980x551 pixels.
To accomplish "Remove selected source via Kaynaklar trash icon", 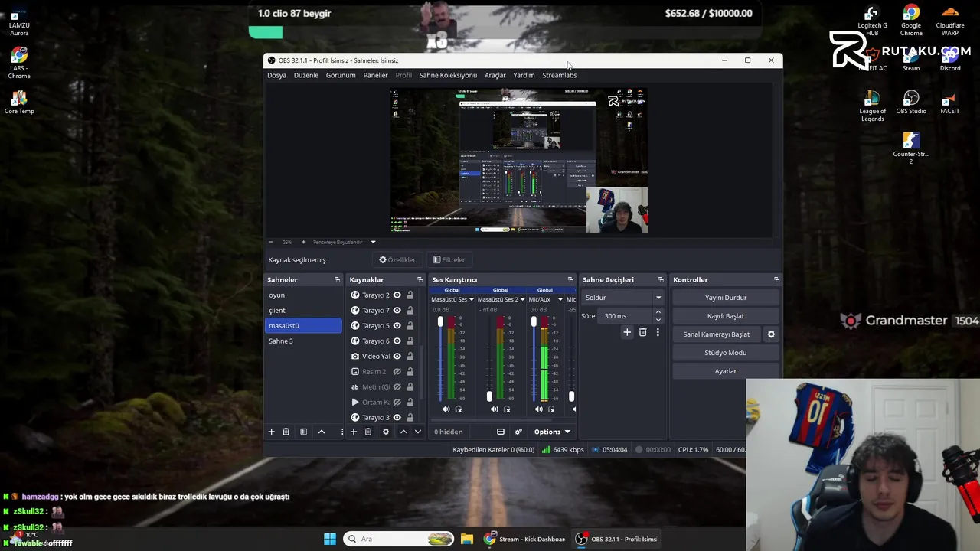I will (x=368, y=432).
